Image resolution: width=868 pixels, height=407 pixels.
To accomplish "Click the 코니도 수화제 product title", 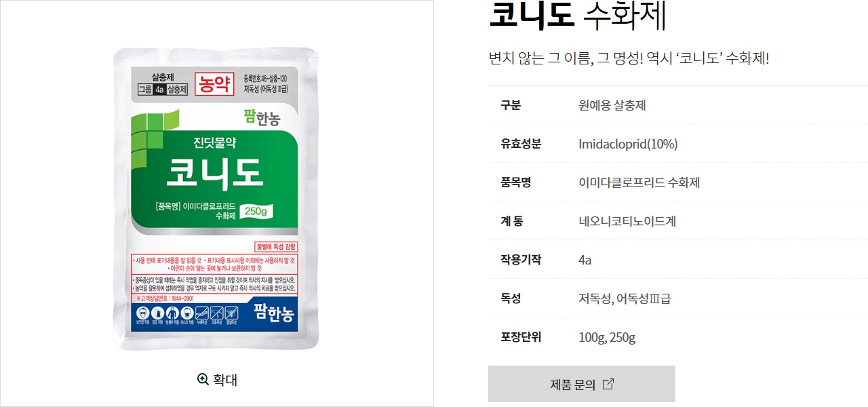I will (578, 16).
